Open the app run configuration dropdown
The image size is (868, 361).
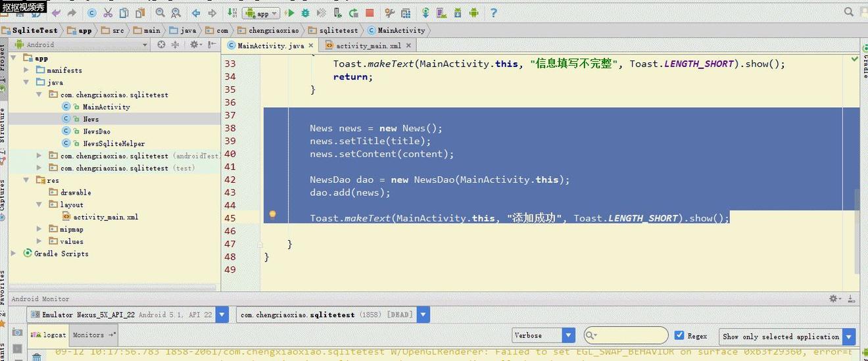(262, 13)
